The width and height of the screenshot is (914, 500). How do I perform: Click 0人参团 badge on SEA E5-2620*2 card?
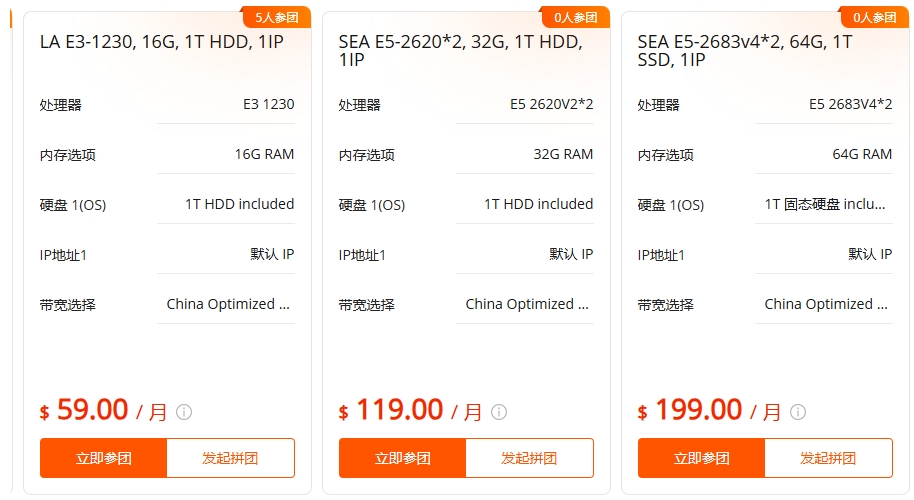(x=576, y=17)
